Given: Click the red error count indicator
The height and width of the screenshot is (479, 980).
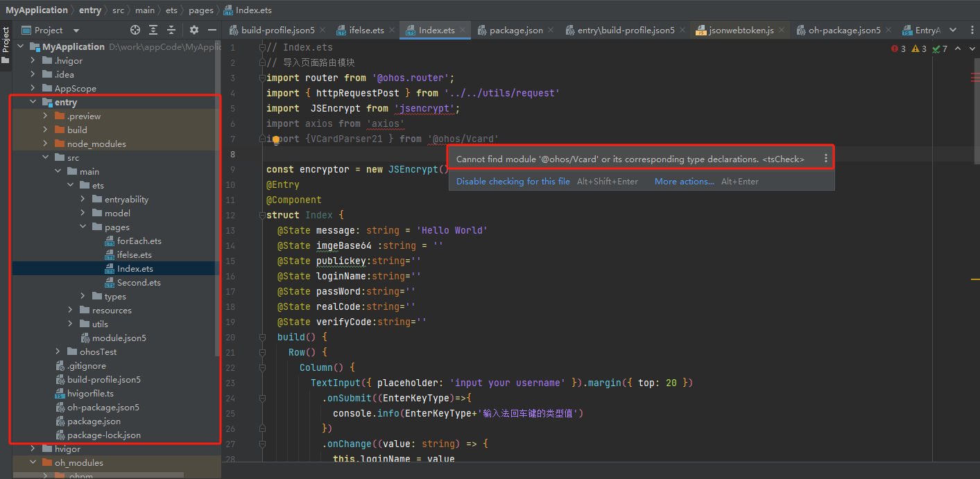Looking at the screenshot, I should click(x=895, y=49).
